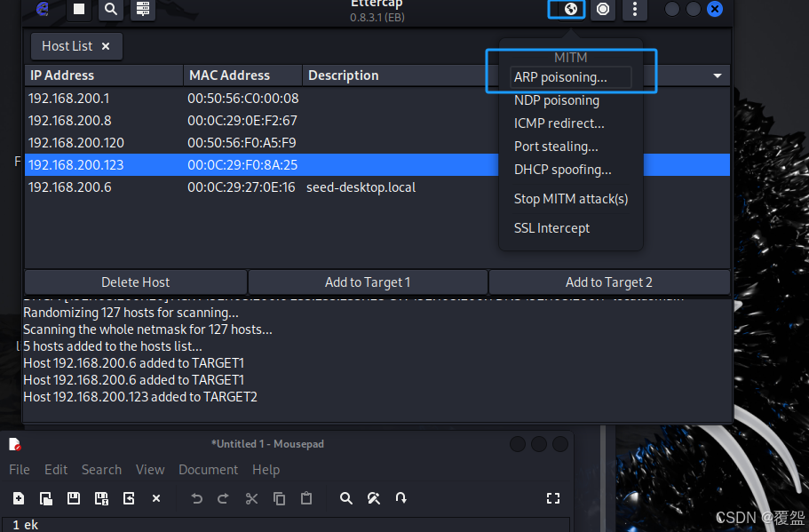
Task: Click MAC address 00:0C:29:0E:F2:67
Action: coord(242,121)
